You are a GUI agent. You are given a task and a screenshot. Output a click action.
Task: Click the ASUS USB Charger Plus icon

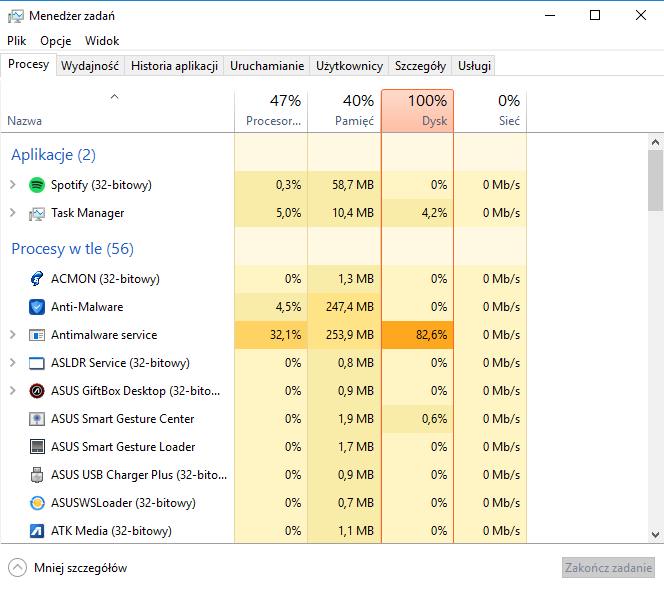37,475
